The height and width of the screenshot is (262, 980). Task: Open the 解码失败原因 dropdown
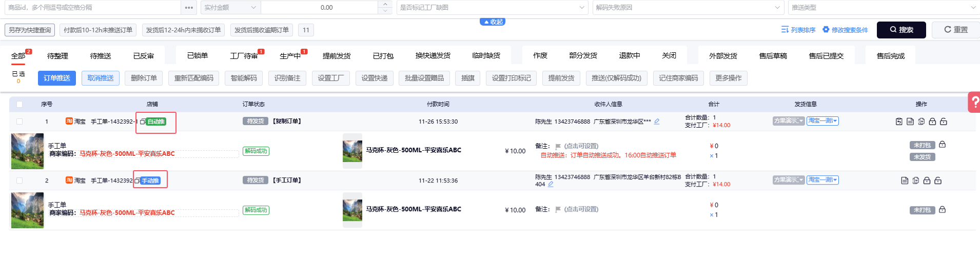[x=688, y=8]
